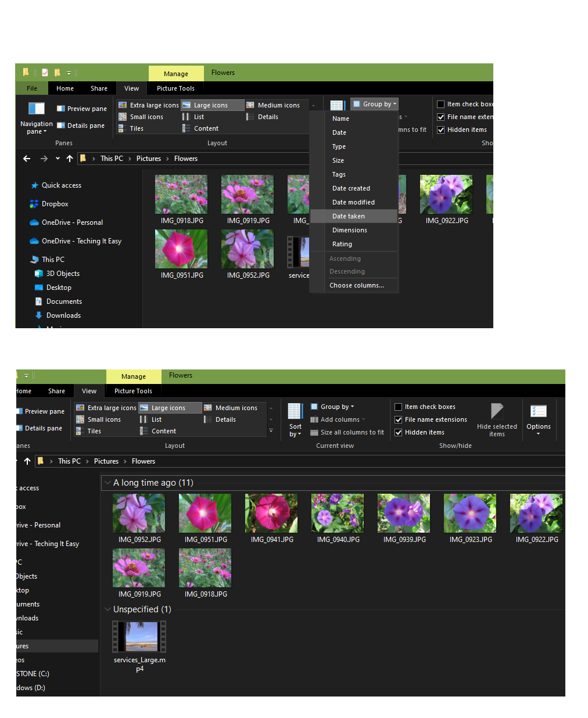Click the Properties checkmark icon in title bar
This screenshot has width=588, height=718.
[x=45, y=73]
